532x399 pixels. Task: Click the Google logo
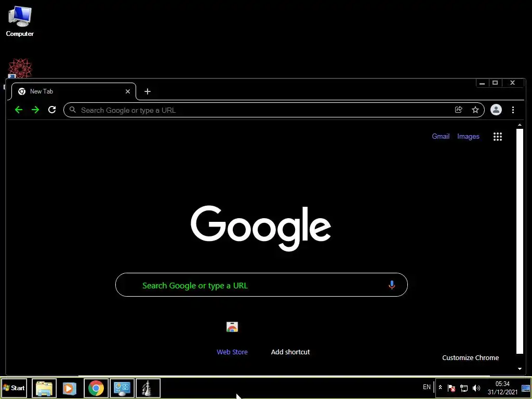pos(261,229)
